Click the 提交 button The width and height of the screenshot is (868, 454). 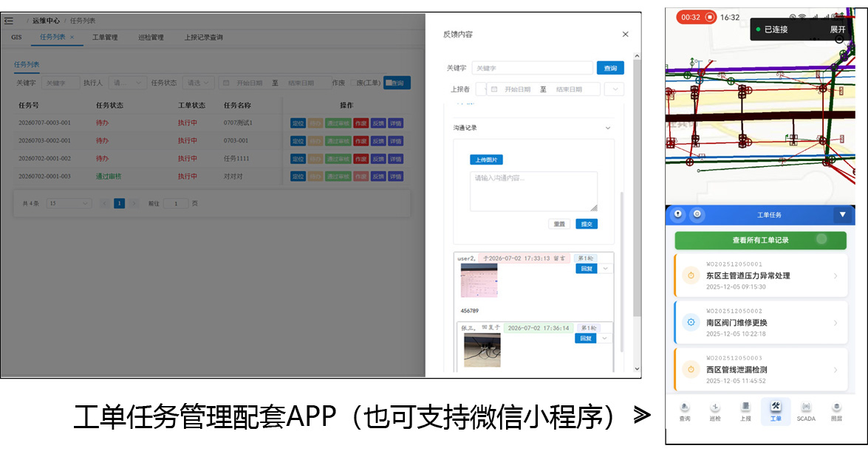(x=587, y=224)
